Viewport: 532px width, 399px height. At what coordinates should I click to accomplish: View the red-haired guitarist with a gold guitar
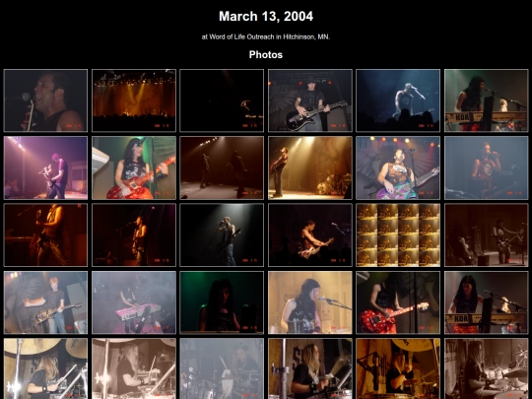pos(45,302)
